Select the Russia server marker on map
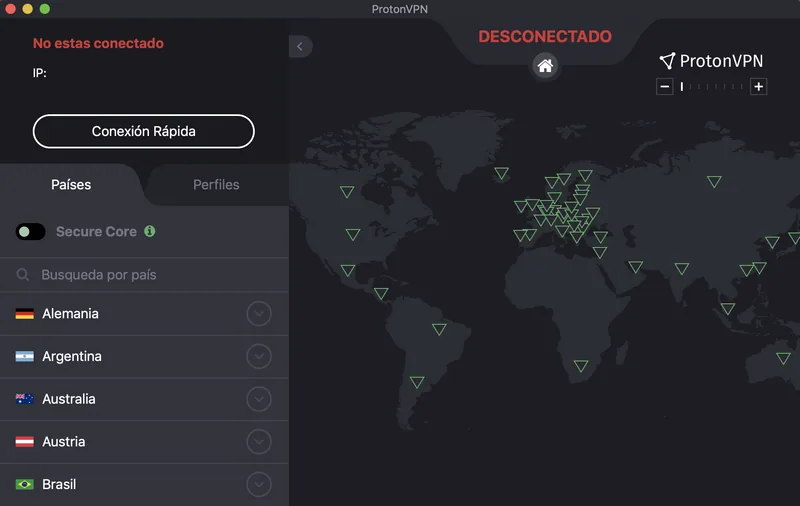The image size is (800, 506). click(714, 181)
